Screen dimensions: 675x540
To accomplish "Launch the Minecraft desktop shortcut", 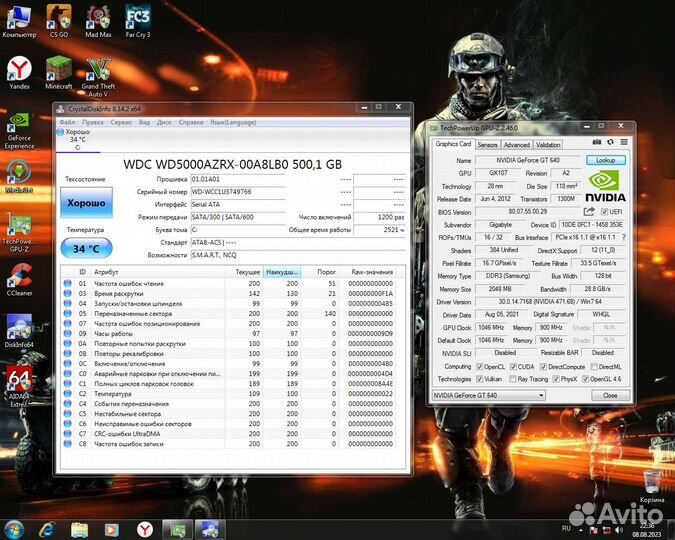I will 59,72.
